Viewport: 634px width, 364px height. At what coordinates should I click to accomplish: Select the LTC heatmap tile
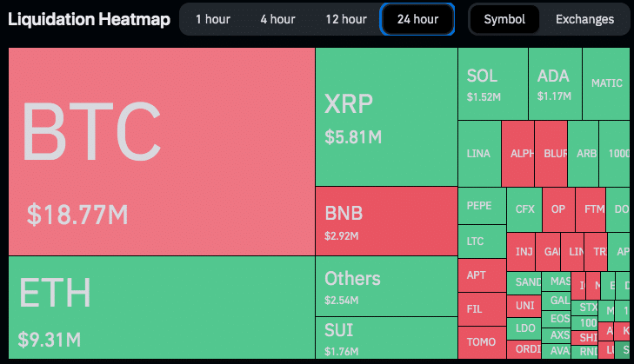[481, 241]
